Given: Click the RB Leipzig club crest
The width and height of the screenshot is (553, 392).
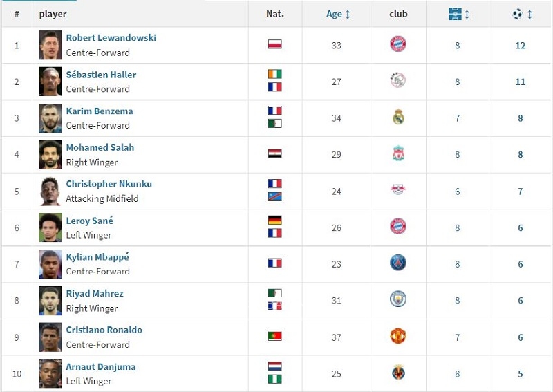Looking at the screenshot, I should point(398,191).
